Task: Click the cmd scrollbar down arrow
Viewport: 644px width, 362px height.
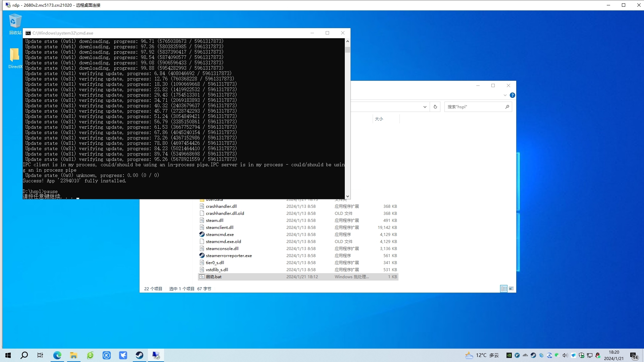Action: click(x=347, y=196)
